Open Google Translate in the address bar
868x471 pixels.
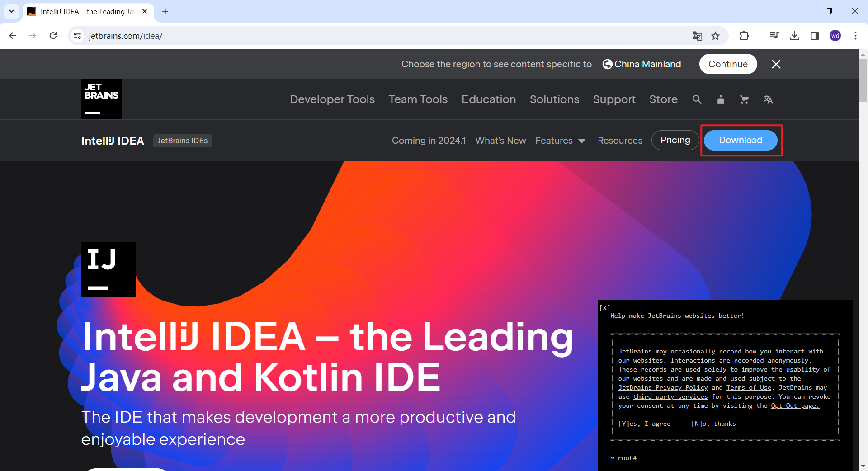click(x=697, y=36)
